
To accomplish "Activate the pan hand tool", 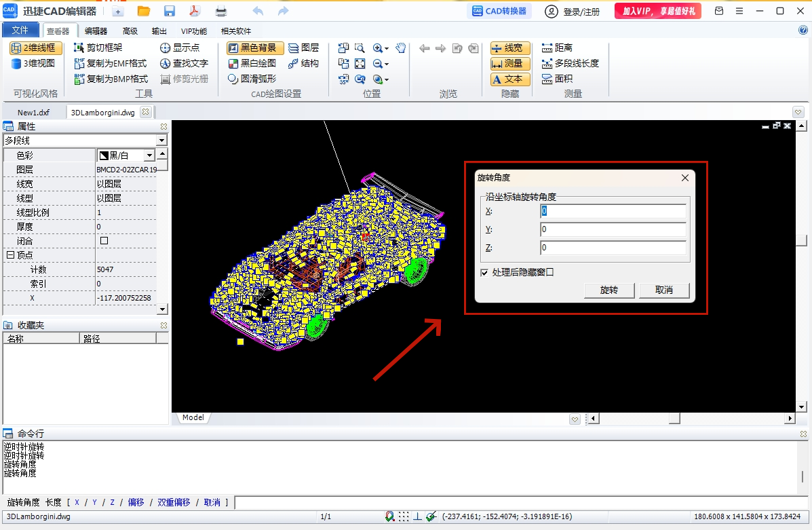I will (x=400, y=48).
